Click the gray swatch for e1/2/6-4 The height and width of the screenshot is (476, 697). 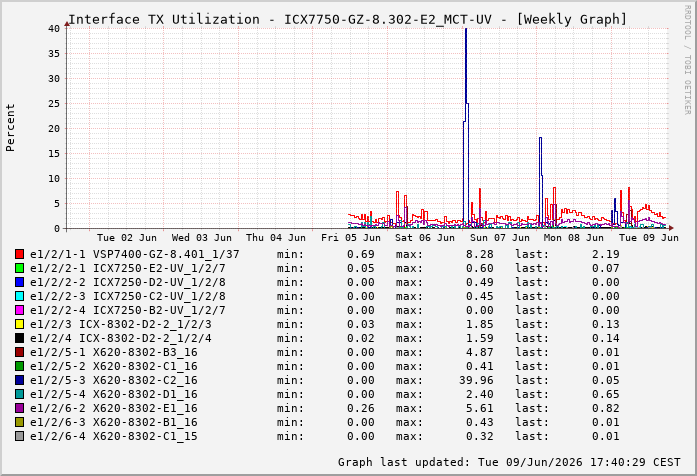click(19, 436)
